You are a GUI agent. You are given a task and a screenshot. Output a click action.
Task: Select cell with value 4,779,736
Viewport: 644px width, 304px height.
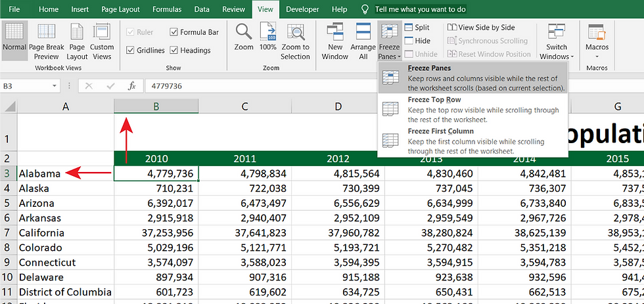pos(156,173)
